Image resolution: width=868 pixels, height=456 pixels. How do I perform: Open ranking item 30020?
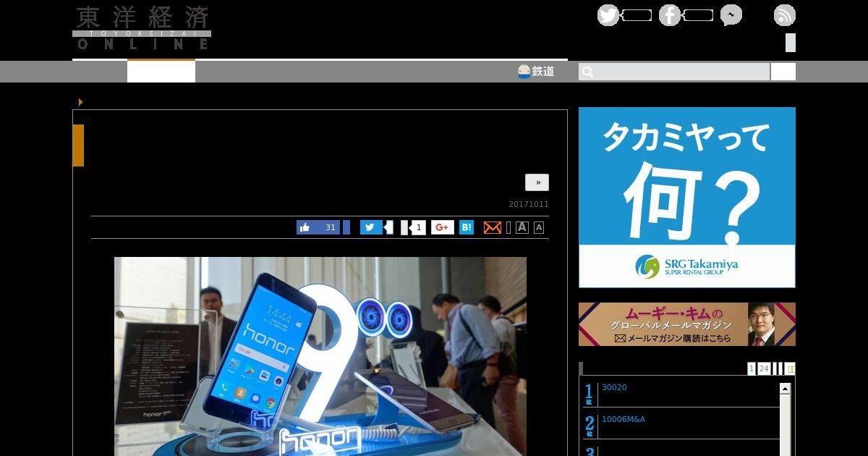614,387
